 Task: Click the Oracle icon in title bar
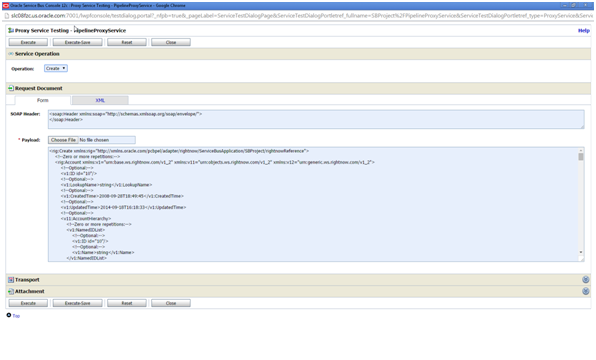pyautogui.click(x=5, y=6)
